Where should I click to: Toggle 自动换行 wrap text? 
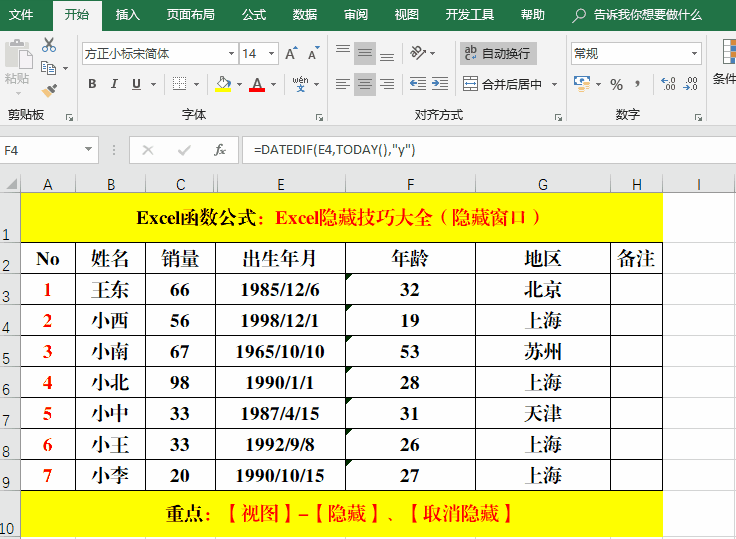click(x=498, y=54)
